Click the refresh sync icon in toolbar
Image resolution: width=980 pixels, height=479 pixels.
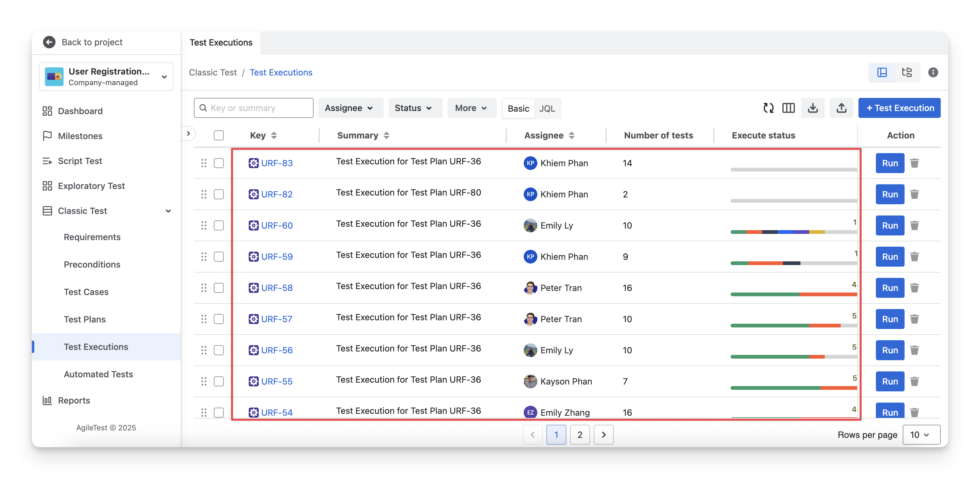click(768, 108)
